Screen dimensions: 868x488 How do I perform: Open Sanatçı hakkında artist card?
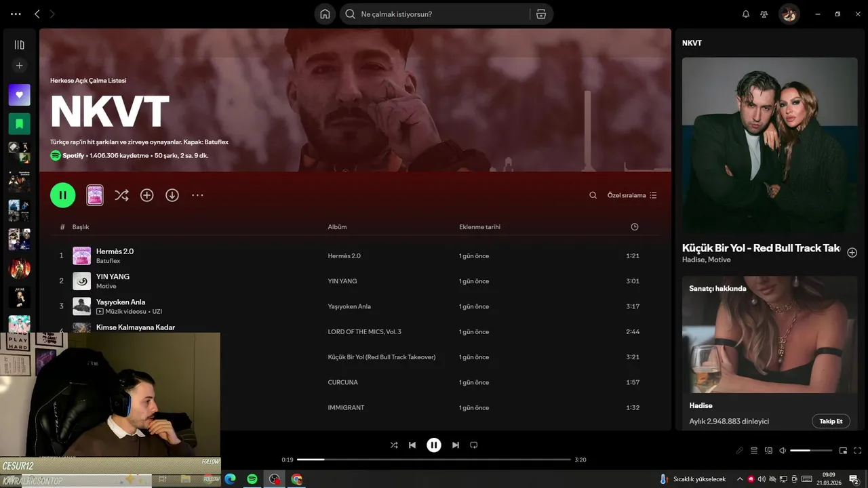pyautogui.click(x=770, y=352)
